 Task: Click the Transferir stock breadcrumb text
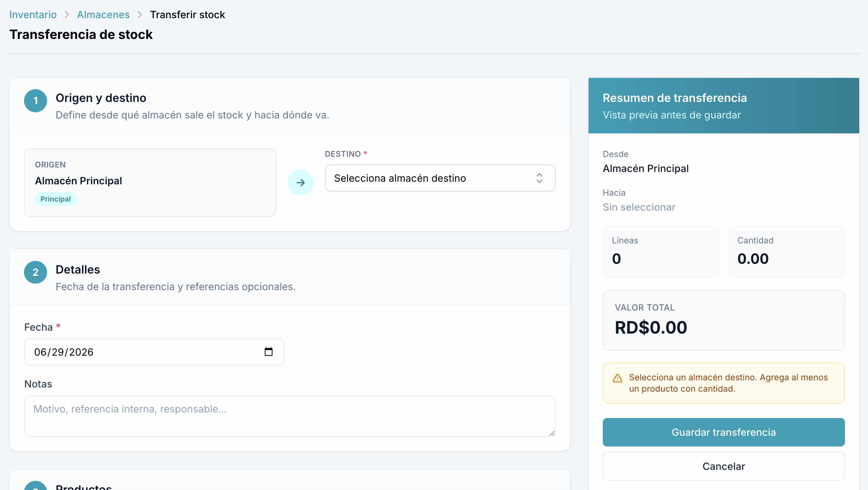click(187, 15)
